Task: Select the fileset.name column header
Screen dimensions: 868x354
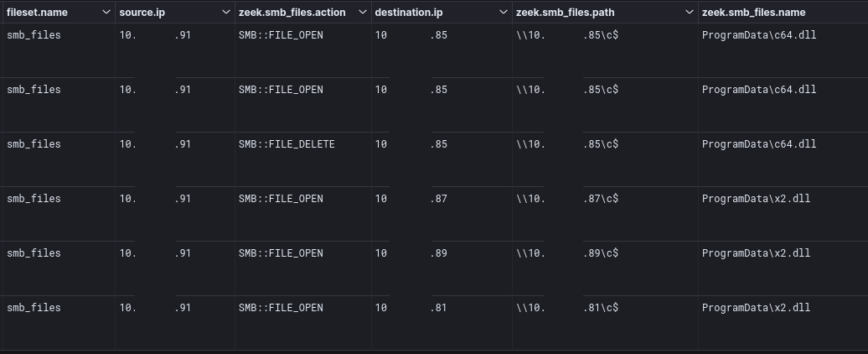Action: coord(37,13)
